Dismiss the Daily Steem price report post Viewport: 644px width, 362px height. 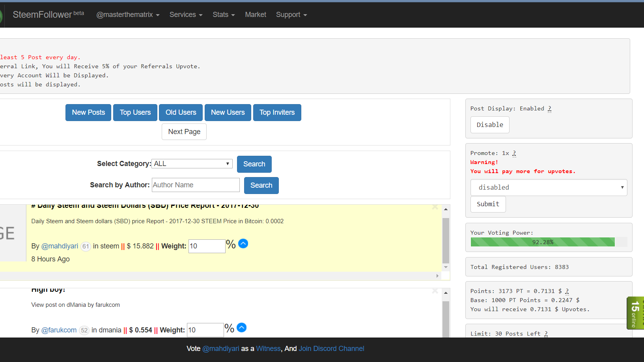pos(435,207)
